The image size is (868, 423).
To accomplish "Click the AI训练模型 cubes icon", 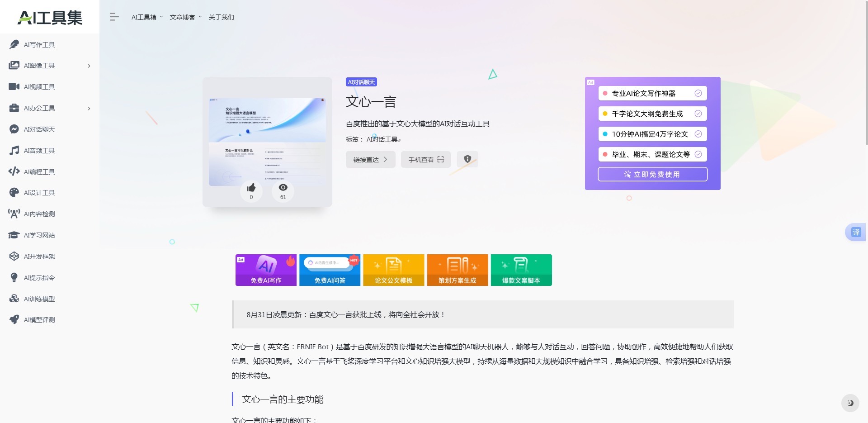I will point(14,299).
